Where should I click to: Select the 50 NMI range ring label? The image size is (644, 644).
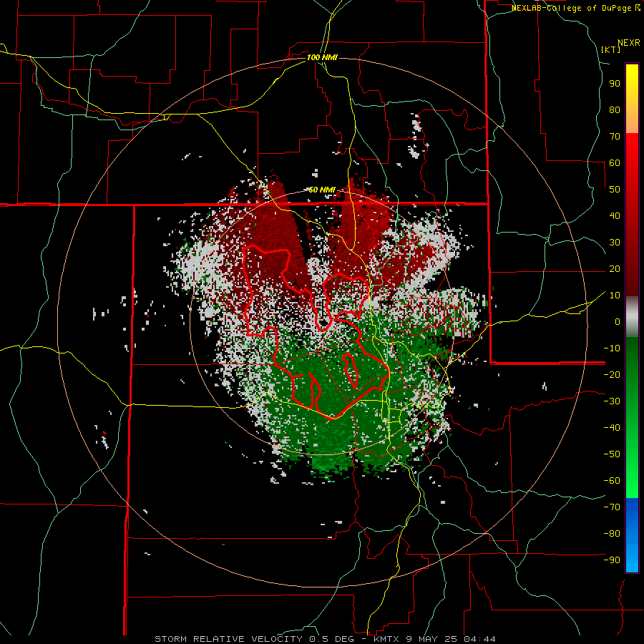322,190
